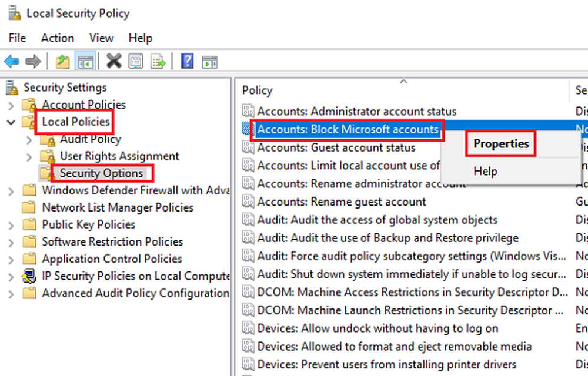
Task: Click the Windows Defender Firewall folder icon
Action: tap(29, 190)
